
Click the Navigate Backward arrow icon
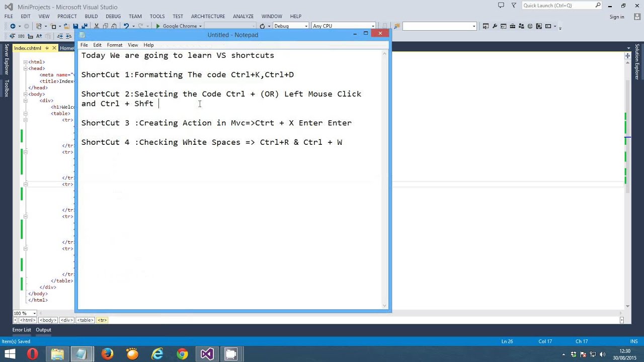[13, 26]
